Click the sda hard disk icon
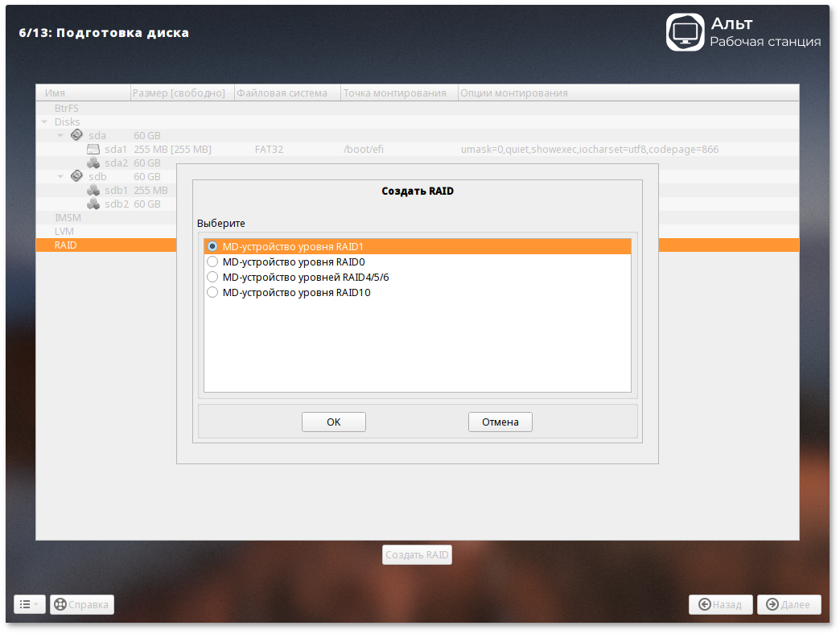Image resolution: width=840 pixels, height=634 pixels. click(x=76, y=135)
